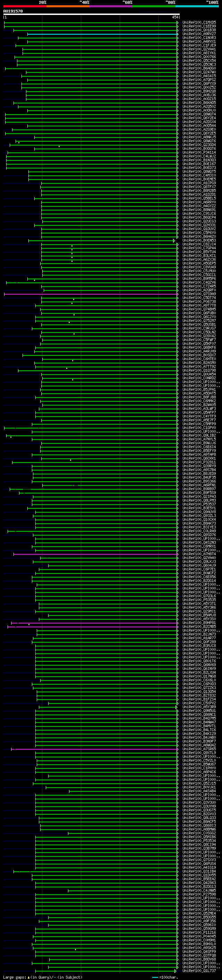Click the UniRef100_P53535 label
Screen dimensions: 222x980
pos(199,600)
